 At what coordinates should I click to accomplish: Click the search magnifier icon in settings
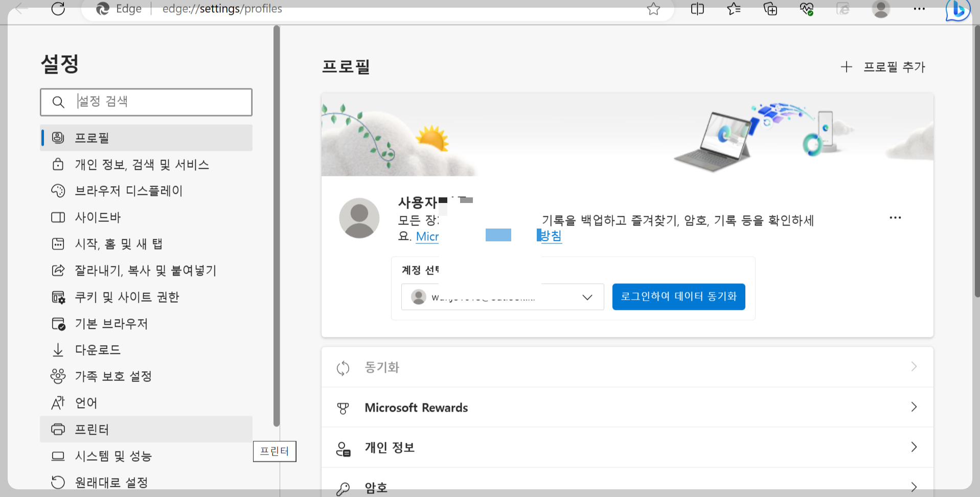(x=58, y=102)
